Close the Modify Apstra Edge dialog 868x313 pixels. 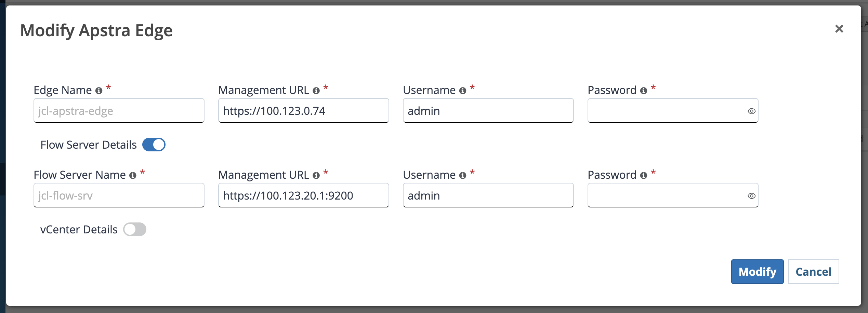(839, 29)
